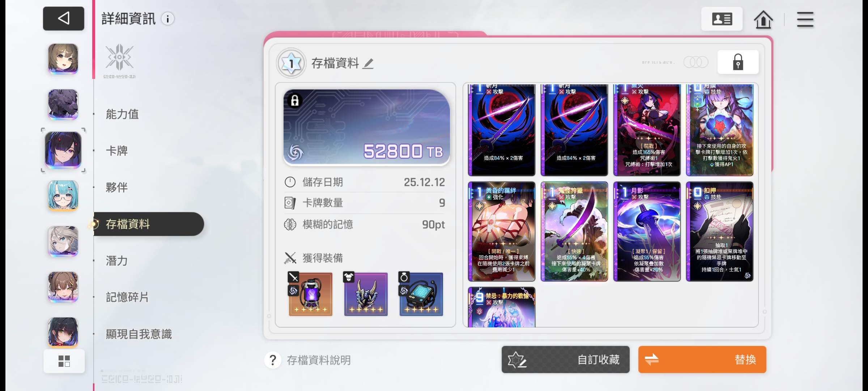868x391 pixels.
Task: Toggle the triple-circle indicator near lock
Action: pyautogui.click(x=696, y=62)
